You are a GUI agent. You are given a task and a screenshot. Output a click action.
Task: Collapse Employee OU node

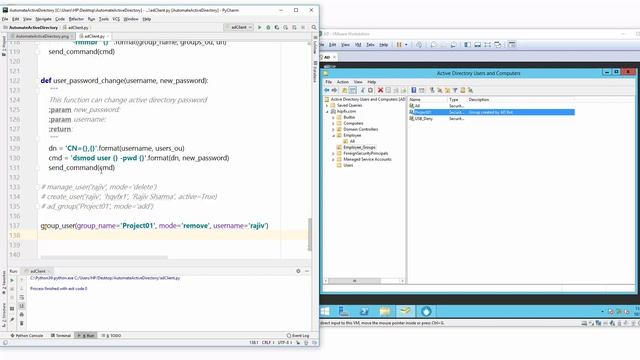pyautogui.click(x=333, y=136)
